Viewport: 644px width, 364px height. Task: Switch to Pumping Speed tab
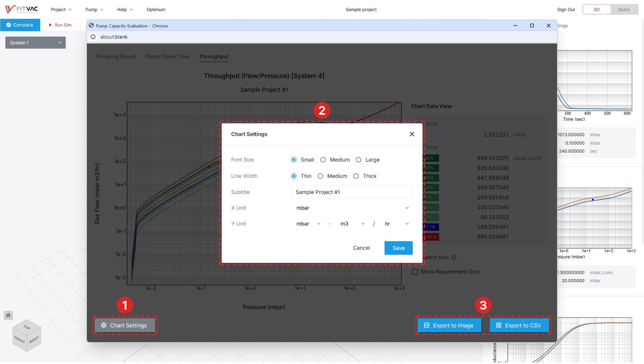coord(116,57)
